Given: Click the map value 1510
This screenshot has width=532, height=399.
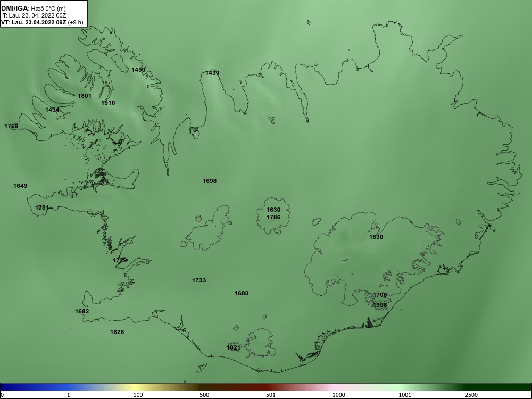Looking at the screenshot, I should pos(108,103).
